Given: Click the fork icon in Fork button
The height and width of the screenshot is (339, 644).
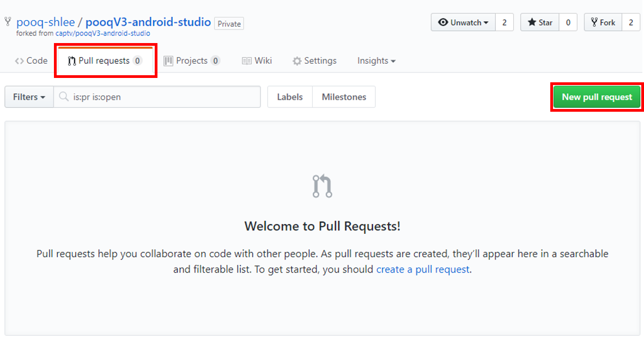Looking at the screenshot, I should pos(594,22).
